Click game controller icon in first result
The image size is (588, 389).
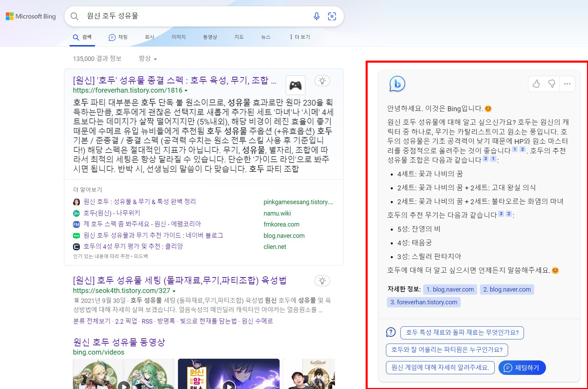295,85
